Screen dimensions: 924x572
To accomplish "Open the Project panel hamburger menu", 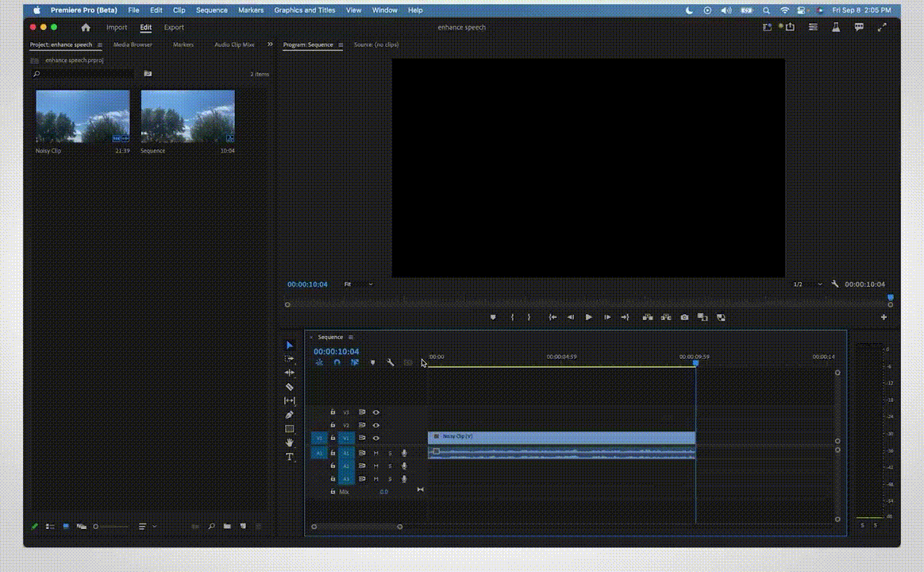I will tap(99, 44).
